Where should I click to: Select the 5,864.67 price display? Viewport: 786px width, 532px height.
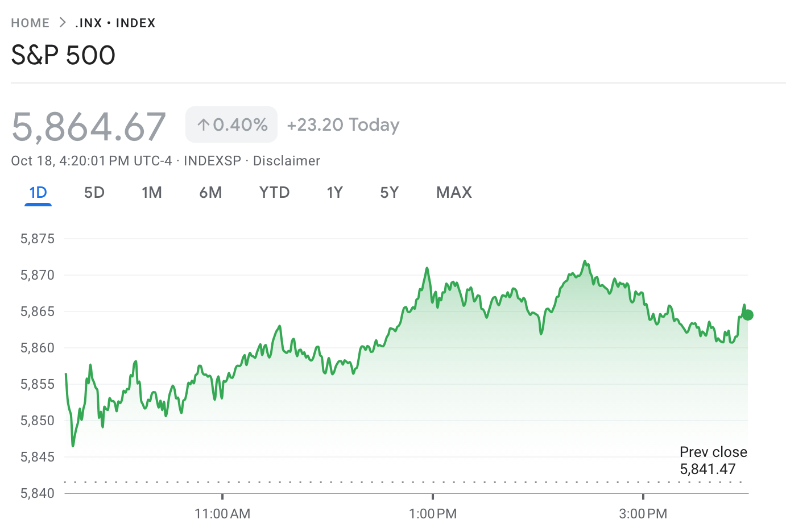88,126
